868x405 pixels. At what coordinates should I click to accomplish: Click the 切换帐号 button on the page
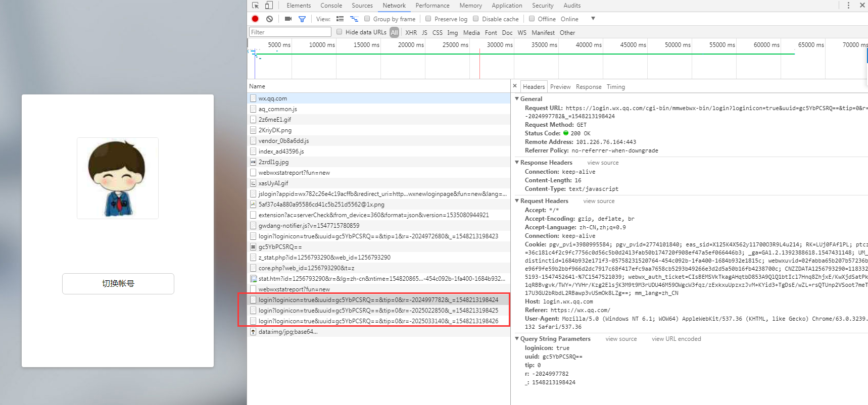tap(118, 284)
